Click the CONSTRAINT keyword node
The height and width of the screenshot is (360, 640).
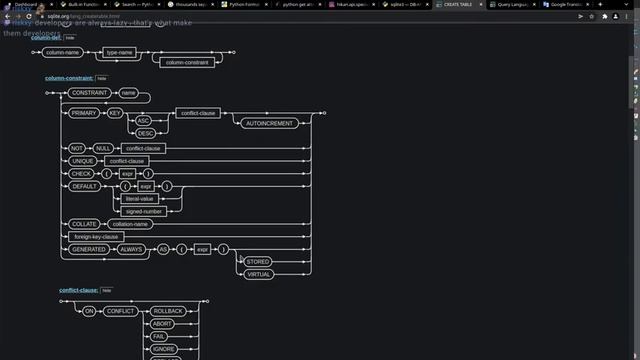pyautogui.click(x=89, y=93)
